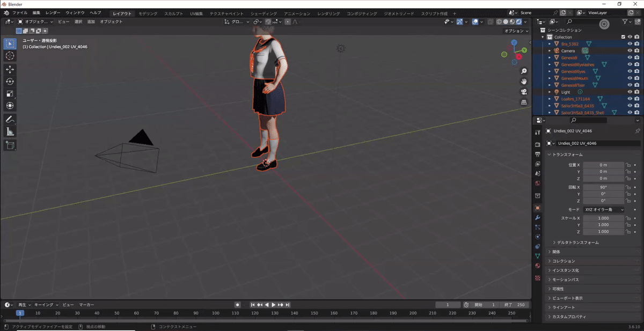Open the Object Constraint properties tab icon
Viewport: 644px width, 331px height.
[x=537, y=246]
